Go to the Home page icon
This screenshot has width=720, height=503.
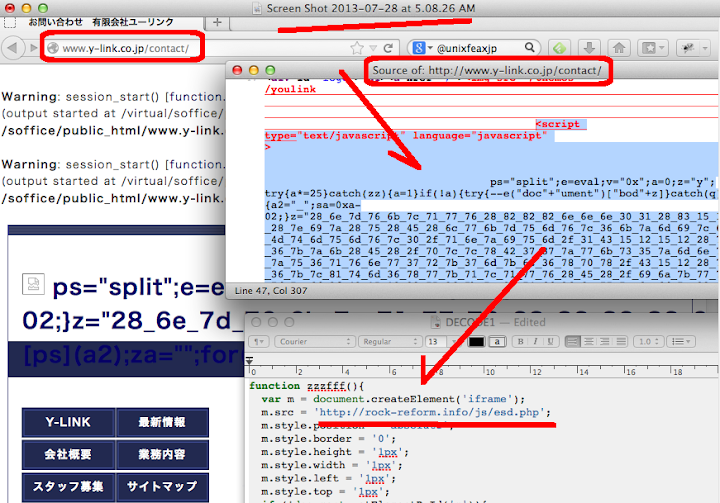(619, 48)
